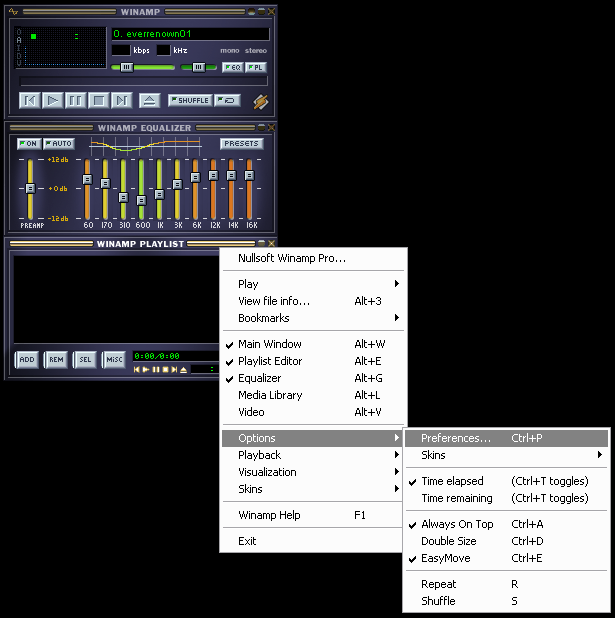
Task: Click Previous track button in main window
Action: (30, 101)
